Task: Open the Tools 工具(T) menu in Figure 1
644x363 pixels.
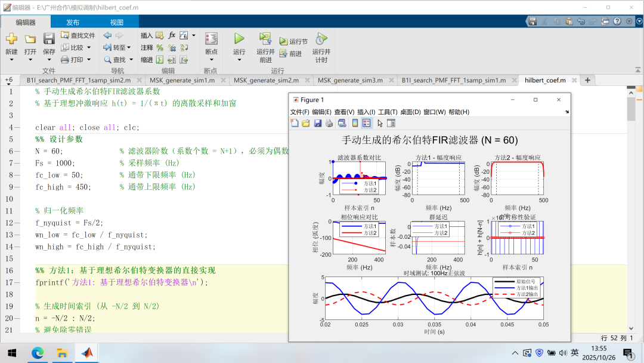Action: (388, 112)
